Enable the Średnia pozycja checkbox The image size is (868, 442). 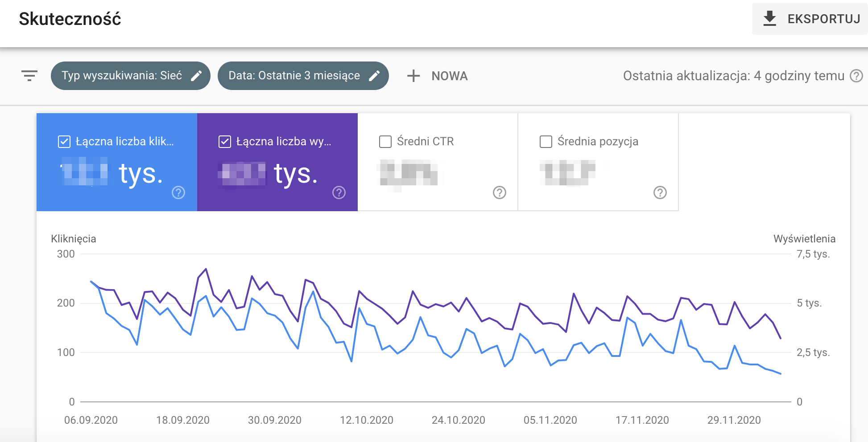[x=546, y=142]
